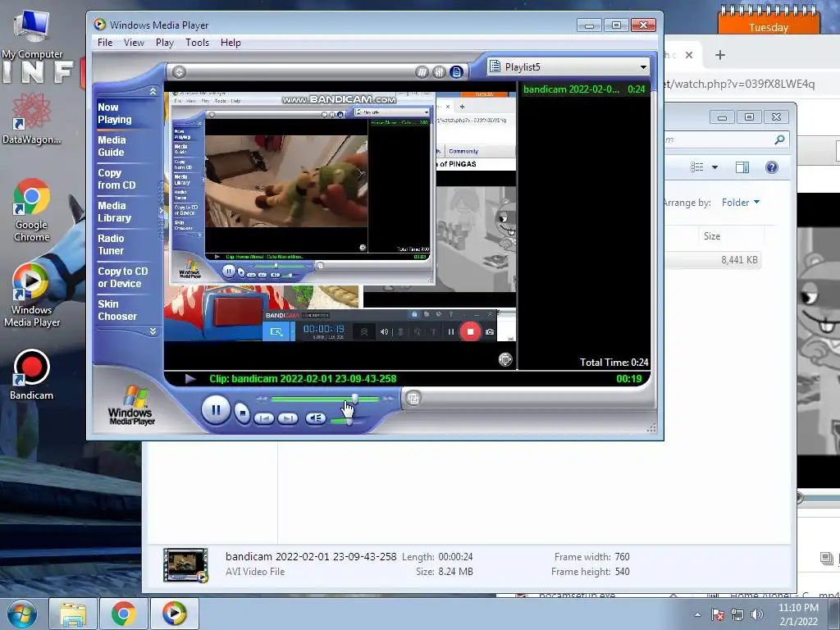Hide the playlist pane
840x630 pixels.
[456, 72]
